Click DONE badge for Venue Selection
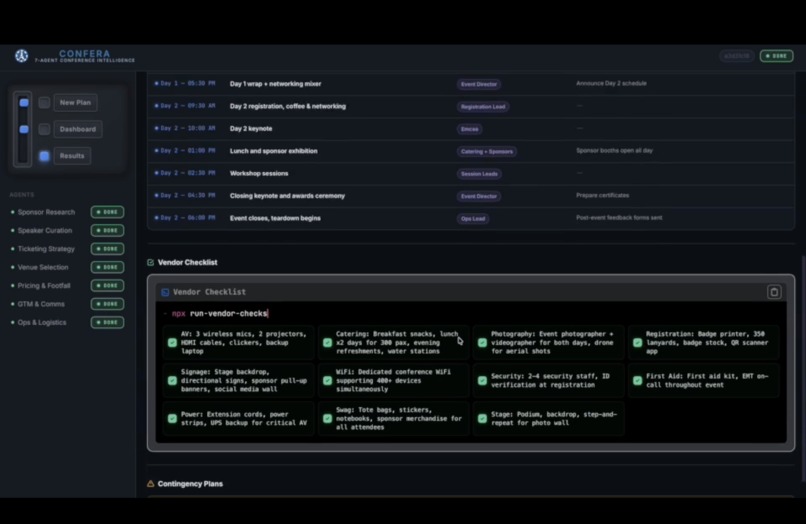Viewport: 806px width, 524px height. point(107,267)
